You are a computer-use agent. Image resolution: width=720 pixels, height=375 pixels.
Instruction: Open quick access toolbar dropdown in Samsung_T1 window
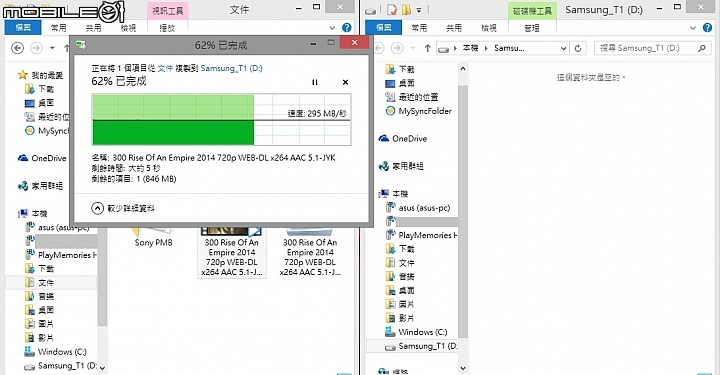point(419,10)
